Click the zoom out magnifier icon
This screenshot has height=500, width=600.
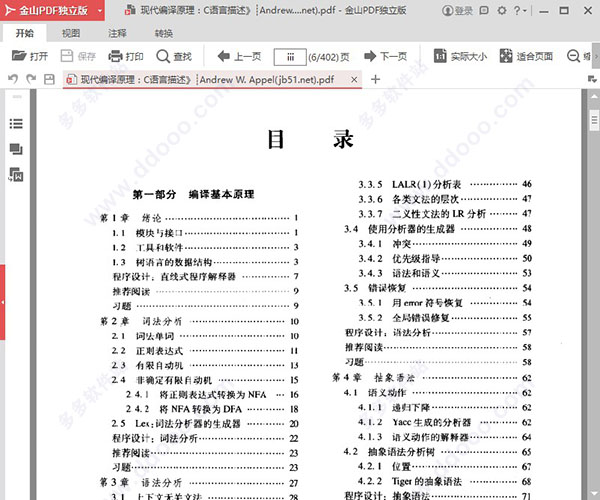click(x=573, y=56)
